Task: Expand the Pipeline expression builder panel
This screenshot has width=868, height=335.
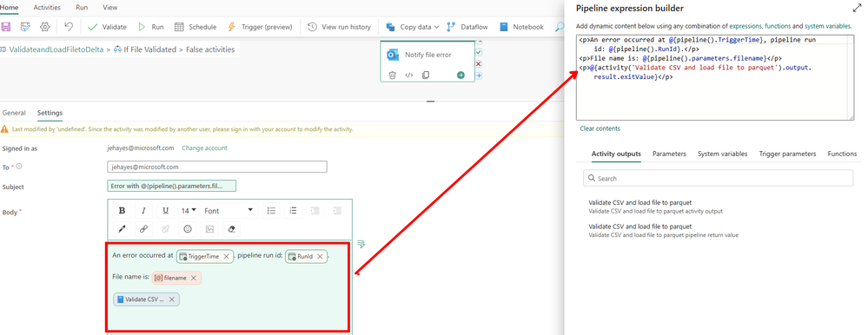Action: 858,9
